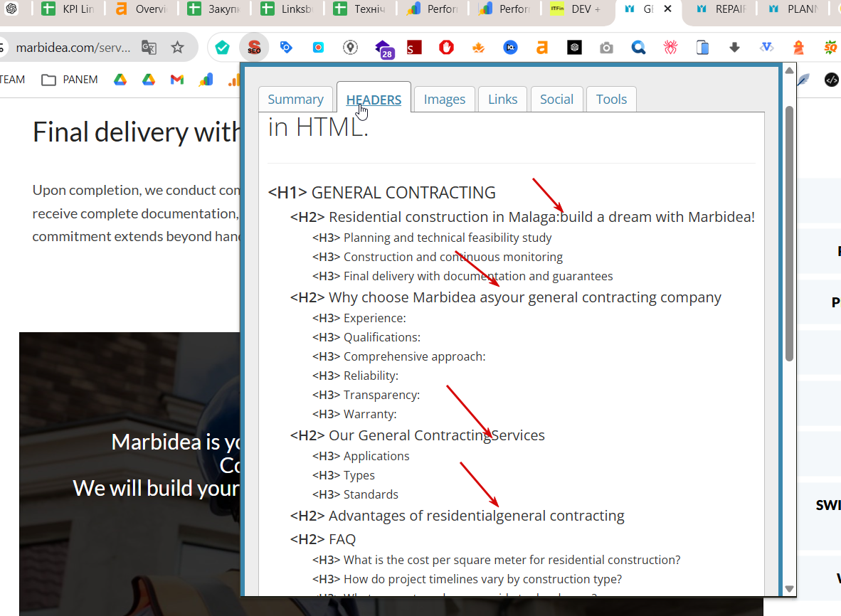
Task: Click the popup vertical scrollbar thumb
Action: pyautogui.click(x=789, y=234)
